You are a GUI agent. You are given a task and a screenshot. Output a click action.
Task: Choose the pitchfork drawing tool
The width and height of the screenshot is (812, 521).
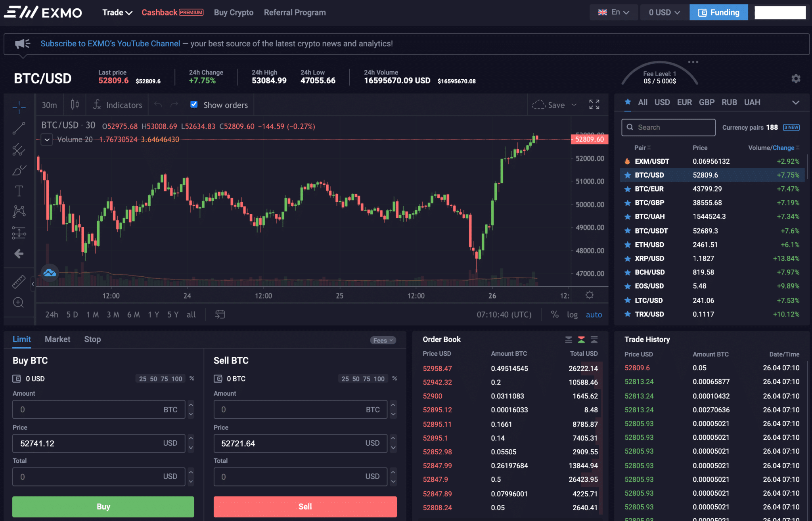[19, 149]
